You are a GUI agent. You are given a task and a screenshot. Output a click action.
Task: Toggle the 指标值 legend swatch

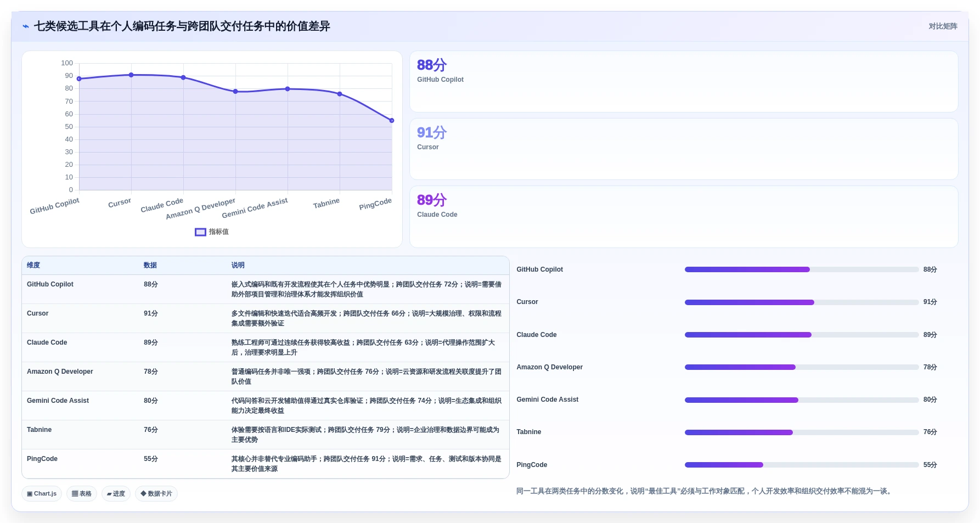(x=200, y=232)
